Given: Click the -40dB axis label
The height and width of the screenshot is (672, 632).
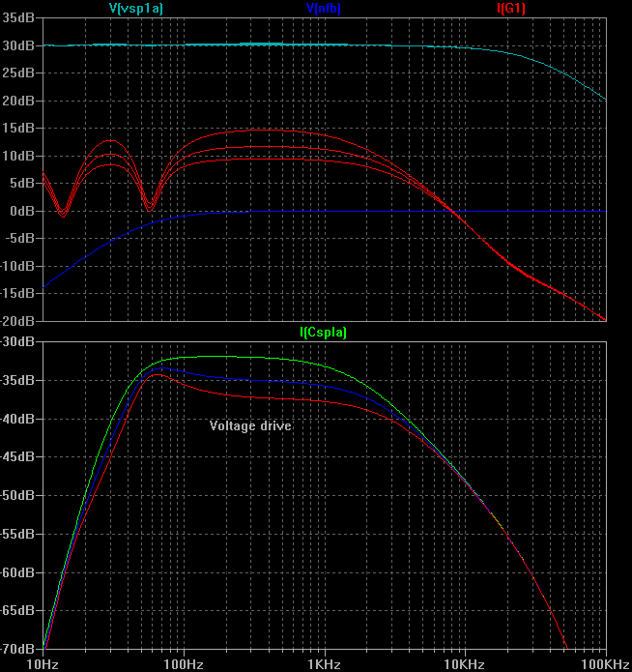Looking at the screenshot, I should pyautogui.click(x=17, y=419).
